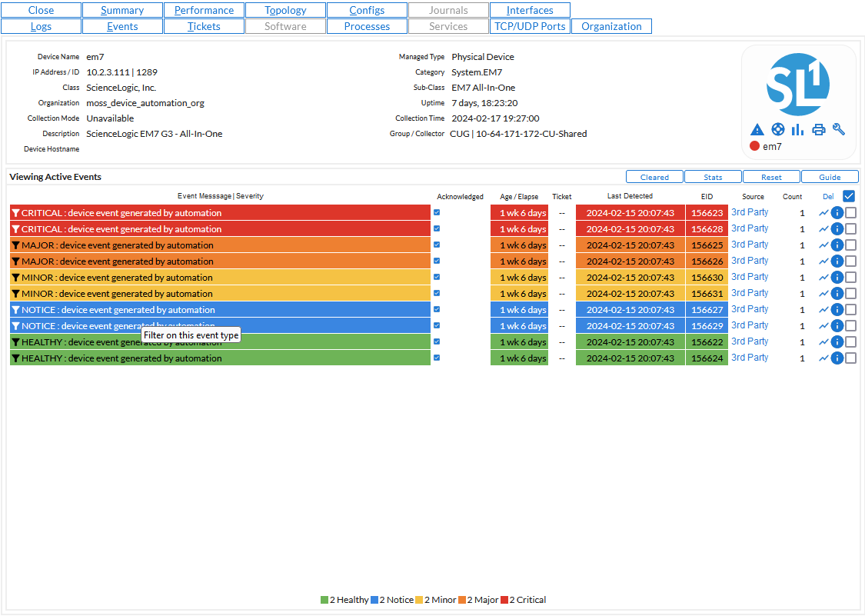Click 3rd Party source link for event 156626
This screenshot has height=616, width=865.
(x=749, y=261)
